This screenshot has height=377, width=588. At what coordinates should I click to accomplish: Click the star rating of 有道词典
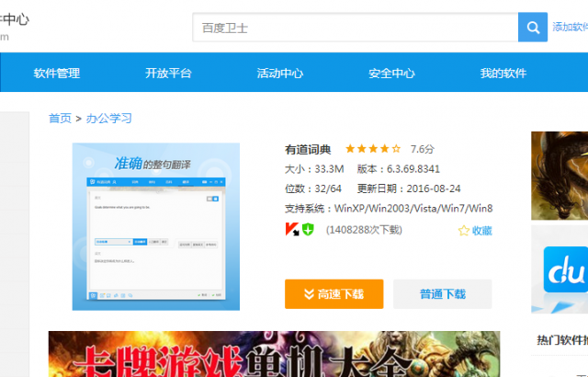(x=373, y=149)
